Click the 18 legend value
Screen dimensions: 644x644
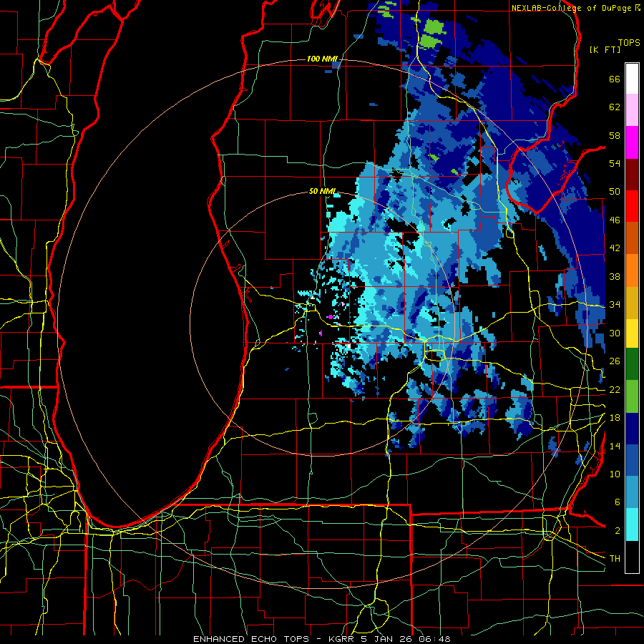click(x=615, y=418)
